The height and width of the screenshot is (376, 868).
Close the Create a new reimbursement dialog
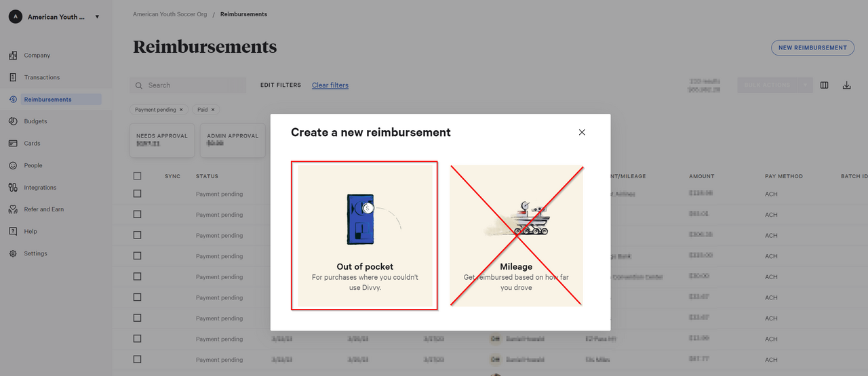[x=582, y=132]
